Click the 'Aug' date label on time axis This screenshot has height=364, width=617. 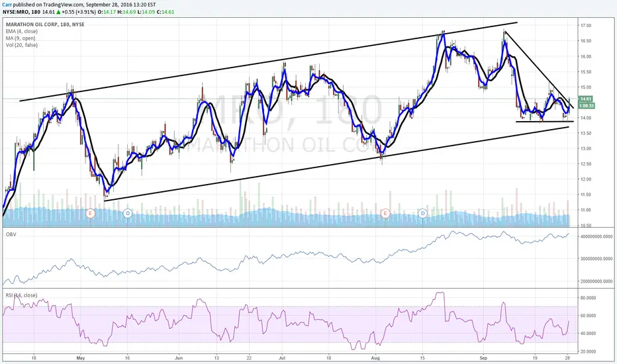(x=375, y=358)
